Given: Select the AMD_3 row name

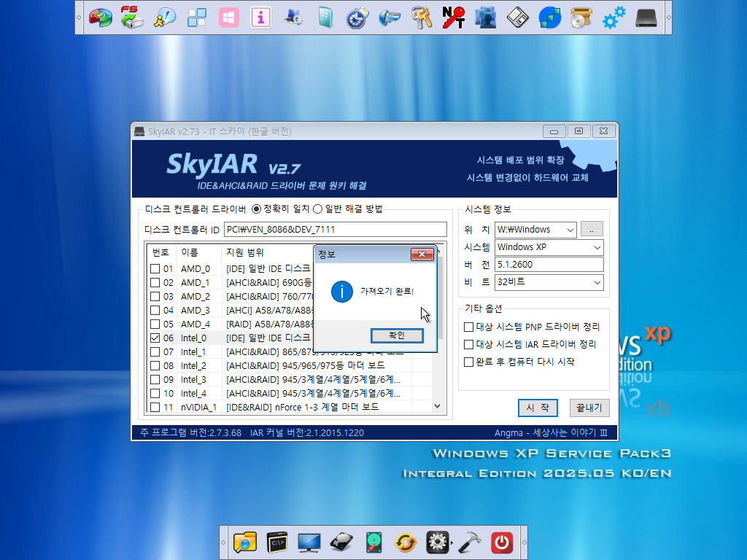Looking at the screenshot, I should click(196, 310).
